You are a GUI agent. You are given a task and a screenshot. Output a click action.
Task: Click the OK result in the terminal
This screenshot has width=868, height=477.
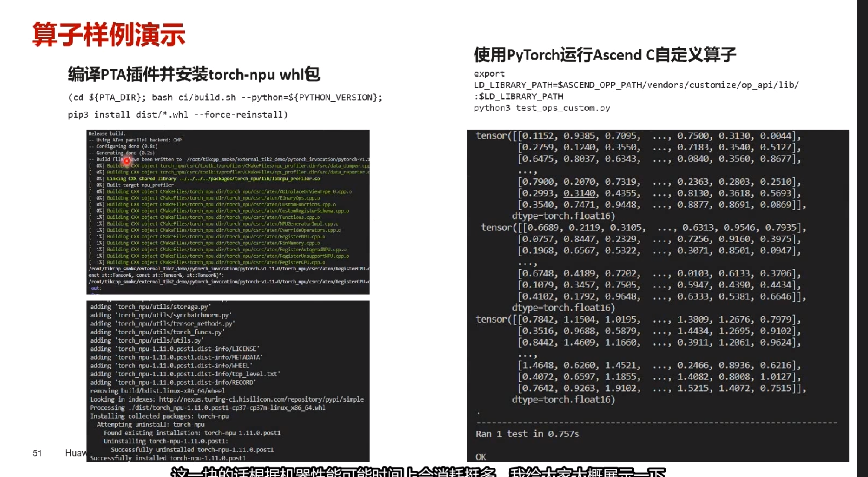pos(481,457)
